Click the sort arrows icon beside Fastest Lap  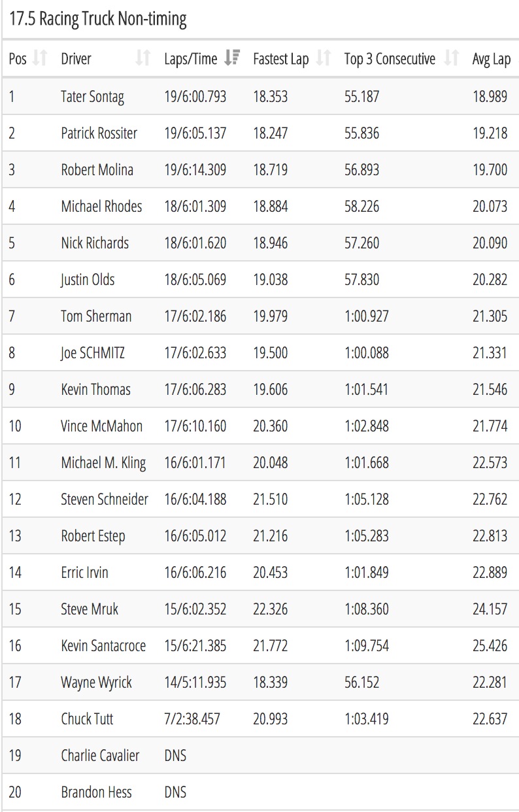(323, 59)
